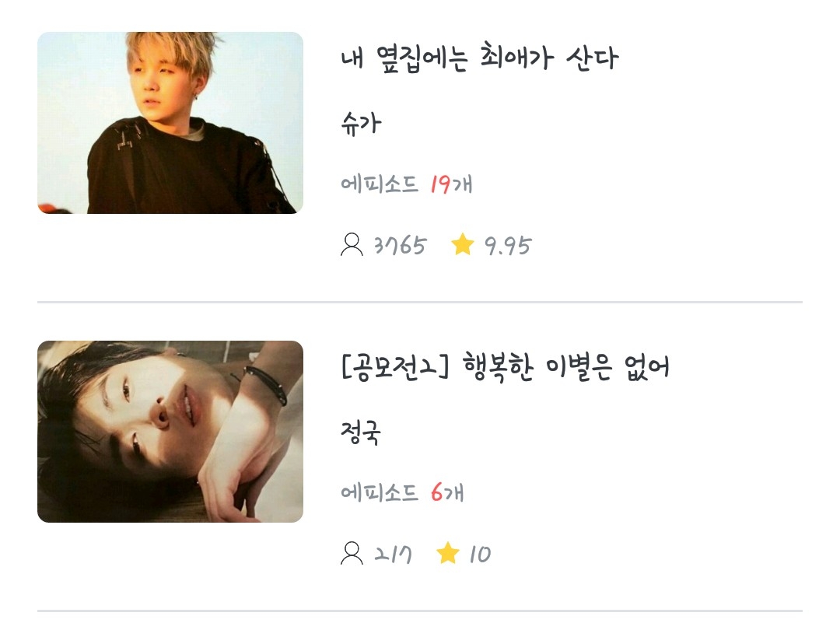This screenshot has width=840, height=630.
Task: Click the word 최애가 in the first title
Action: pos(516,57)
